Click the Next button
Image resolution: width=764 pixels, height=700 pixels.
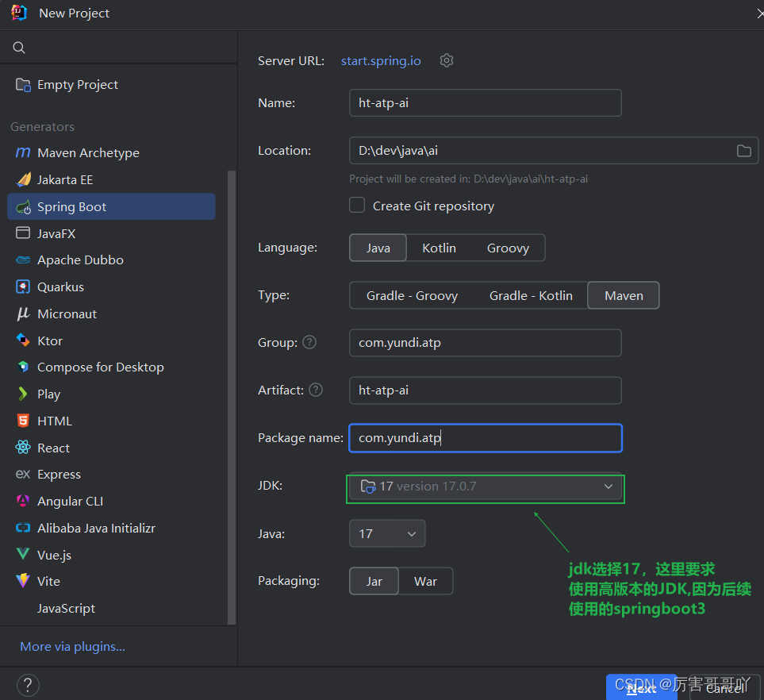[x=641, y=687]
